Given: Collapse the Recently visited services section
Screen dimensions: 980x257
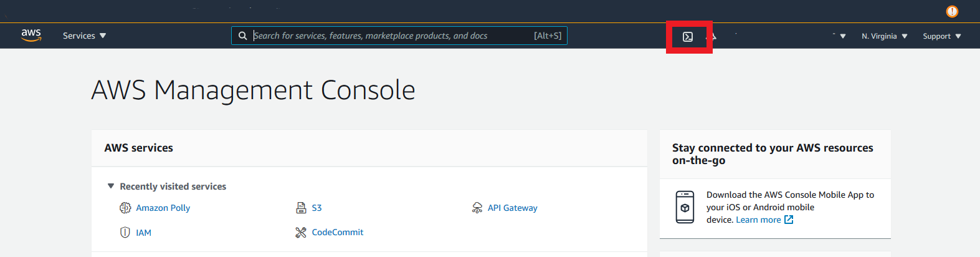Looking at the screenshot, I should click(111, 186).
